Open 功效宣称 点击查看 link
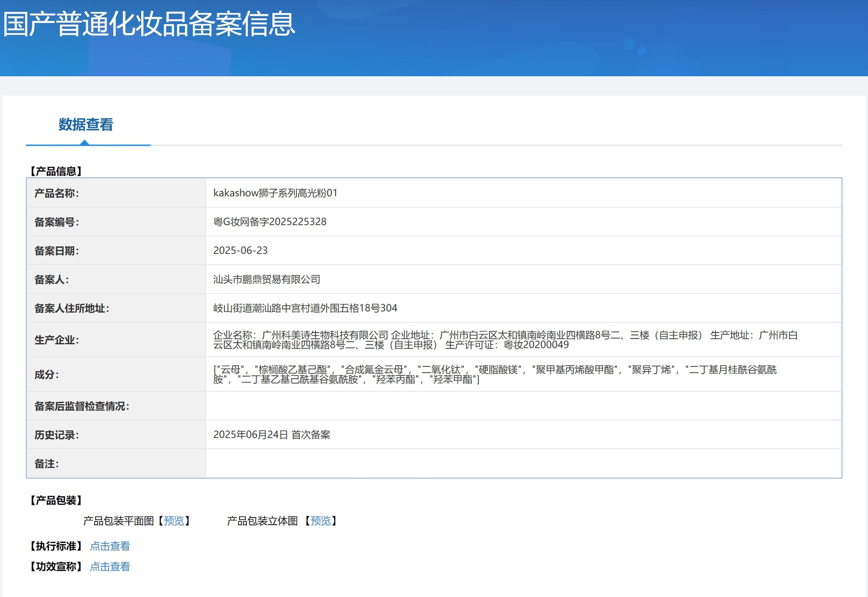The width and height of the screenshot is (868, 597). pyautogui.click(x=110, y=566)
